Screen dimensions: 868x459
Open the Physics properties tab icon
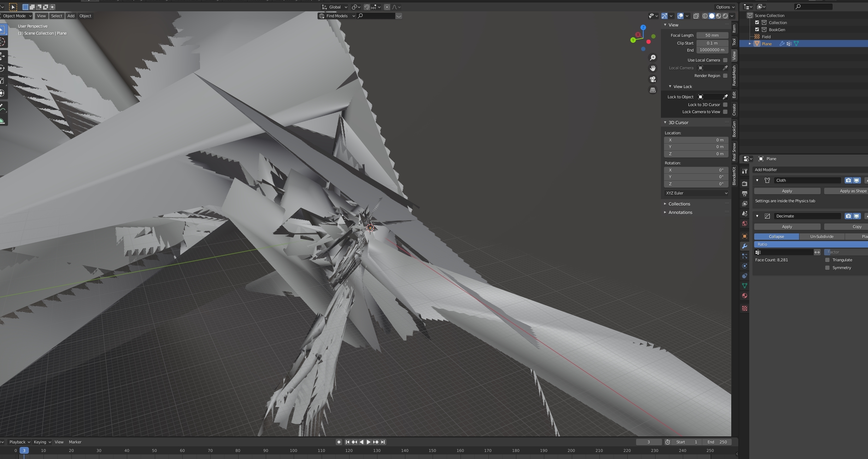click(745, 266)
